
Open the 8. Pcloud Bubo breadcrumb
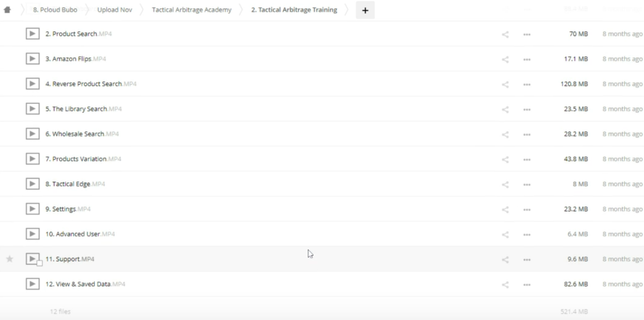click(55, 10)
